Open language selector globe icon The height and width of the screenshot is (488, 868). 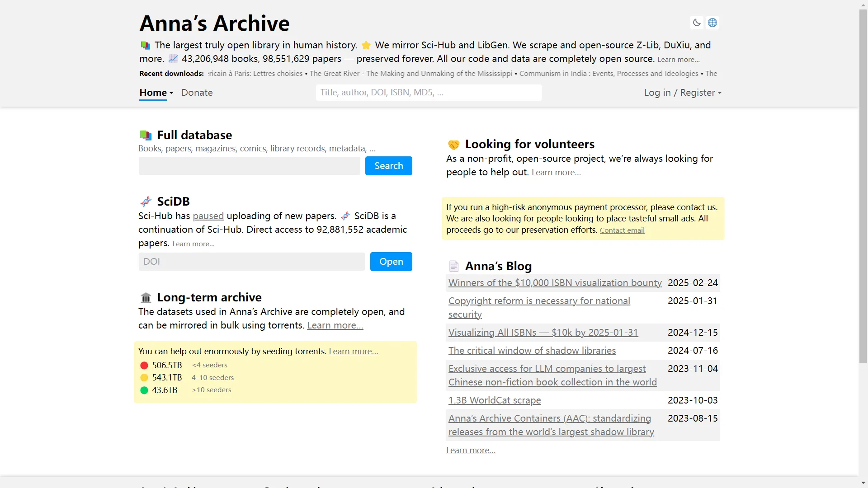click(x=712, y=23)
